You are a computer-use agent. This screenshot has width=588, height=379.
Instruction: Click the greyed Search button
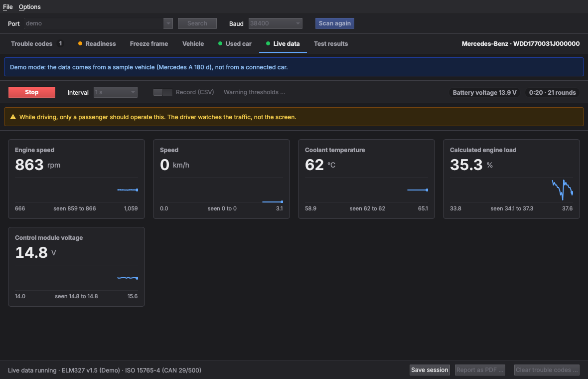197,23
